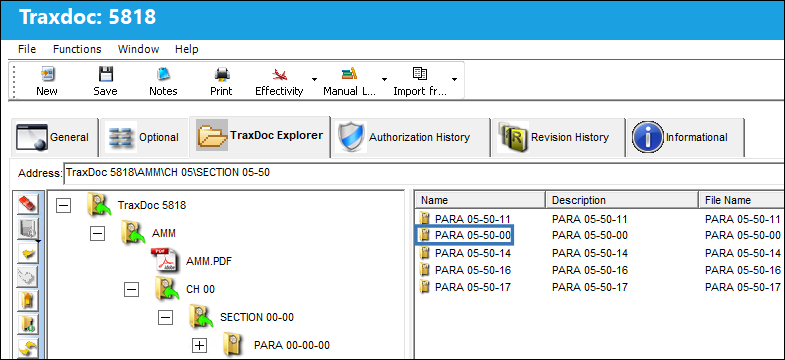785x360 pixels.
Task: Switch to the Optional tab
Action: coord(144,137)
